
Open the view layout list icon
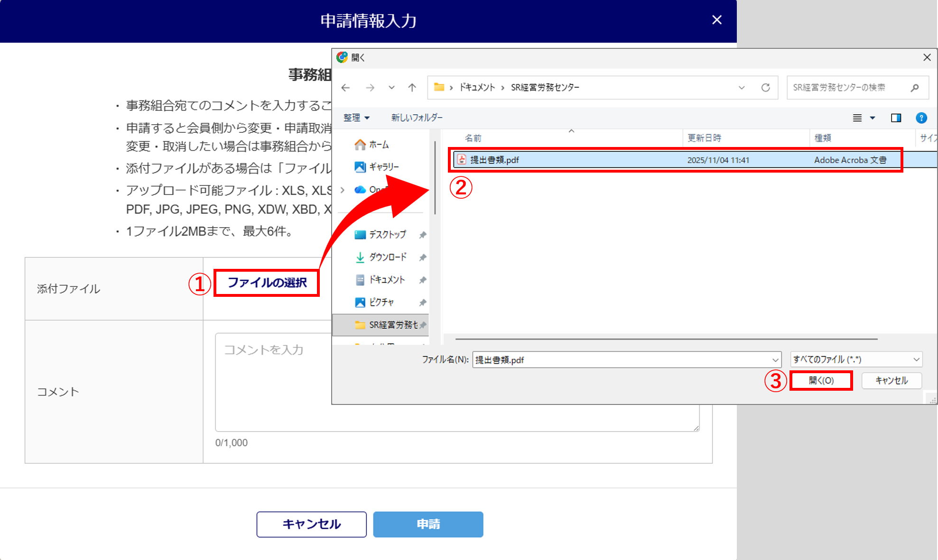click(857, 118)
